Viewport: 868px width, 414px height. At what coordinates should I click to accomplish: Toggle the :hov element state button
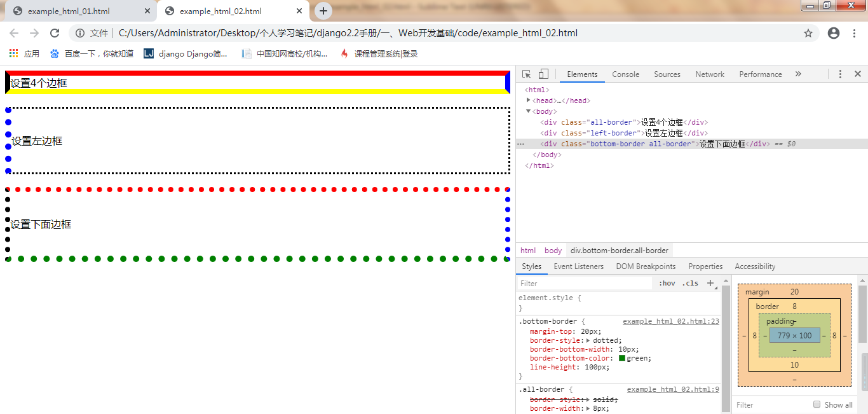coord(667,284)
